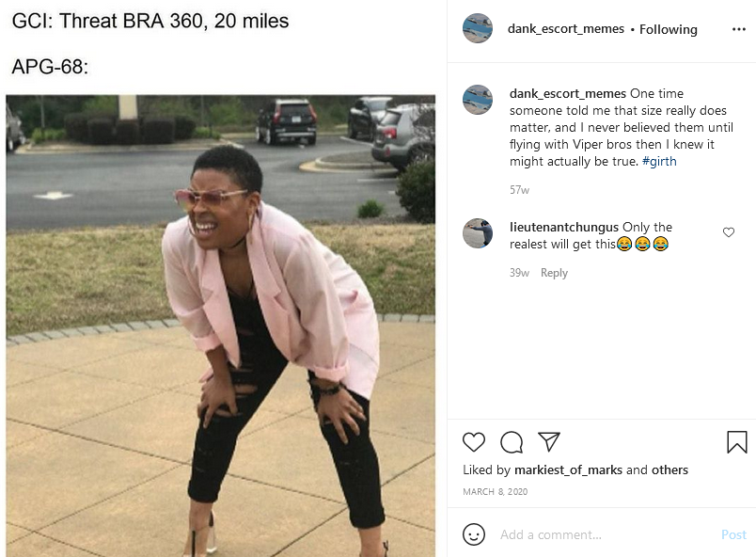The width and height of the screenshot is (756, 557).
Task: Open the comment bubble icon
Action: click(512, 441)
